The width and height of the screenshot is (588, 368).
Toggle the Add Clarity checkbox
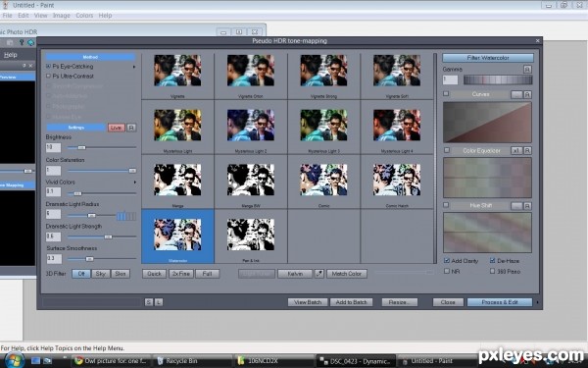[x=447, y=260]
